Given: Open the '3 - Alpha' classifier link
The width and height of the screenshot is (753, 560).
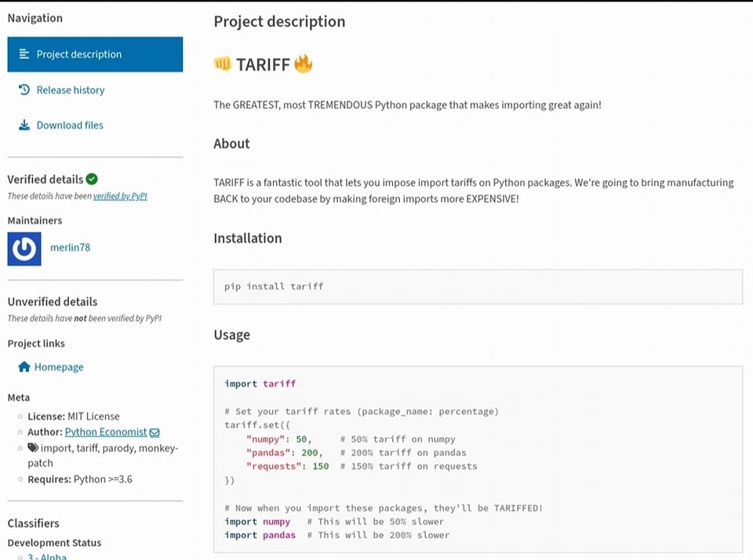Looking at the screenshot, I should [47, 556].
